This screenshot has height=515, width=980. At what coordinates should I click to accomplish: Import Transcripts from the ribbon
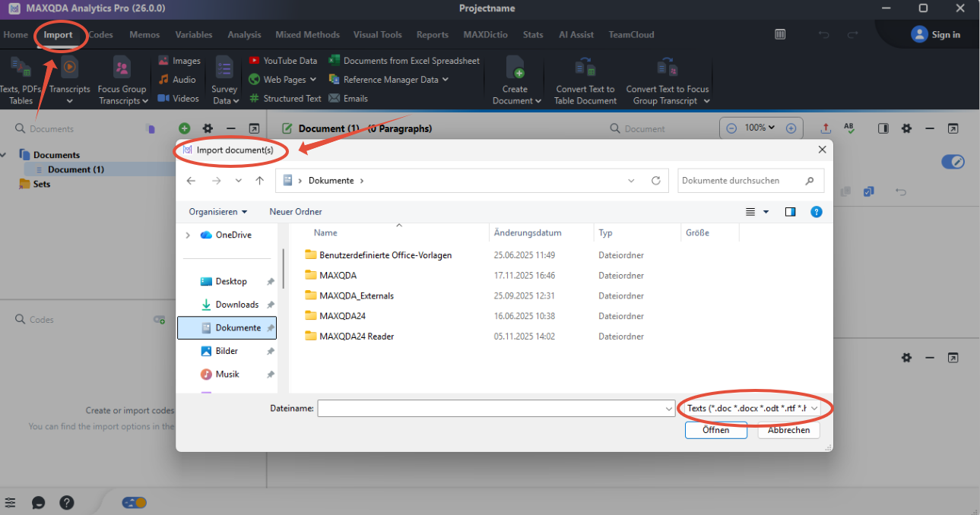click(x=69, y=81)
